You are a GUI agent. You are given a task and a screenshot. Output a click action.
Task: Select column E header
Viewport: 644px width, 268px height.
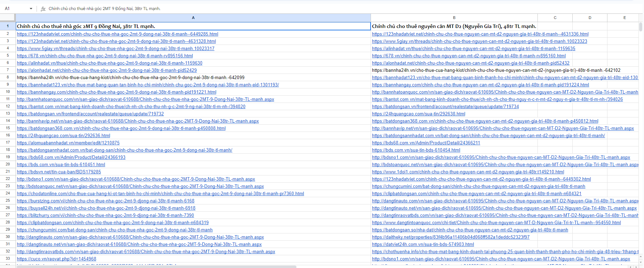click(624, 18)
